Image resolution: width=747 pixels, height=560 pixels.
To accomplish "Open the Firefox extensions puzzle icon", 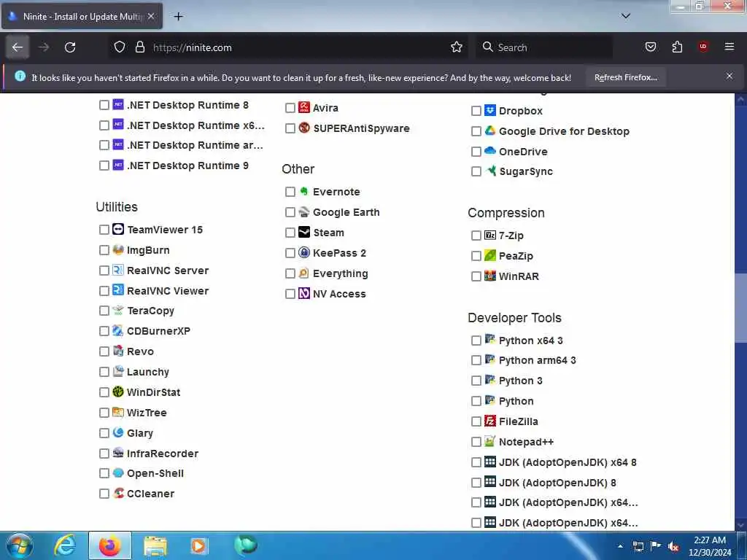I will pyautogui.click(x=677, y=47).
